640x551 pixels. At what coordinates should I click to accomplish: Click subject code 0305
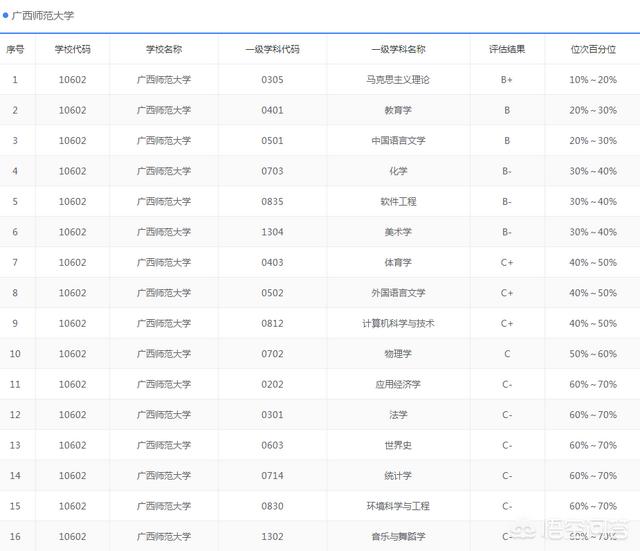click(x=272, y=80)
